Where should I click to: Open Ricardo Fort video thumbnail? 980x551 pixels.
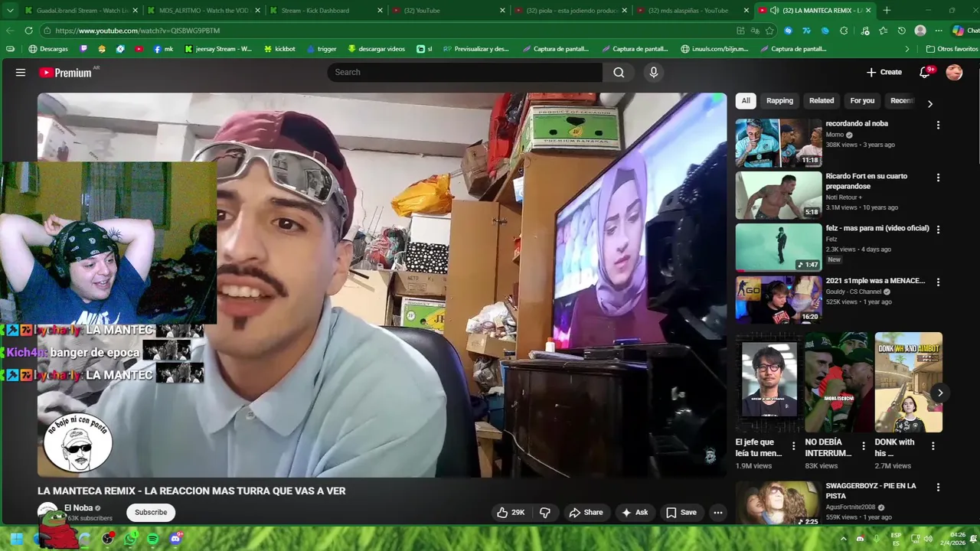click(x=779, y=195)
